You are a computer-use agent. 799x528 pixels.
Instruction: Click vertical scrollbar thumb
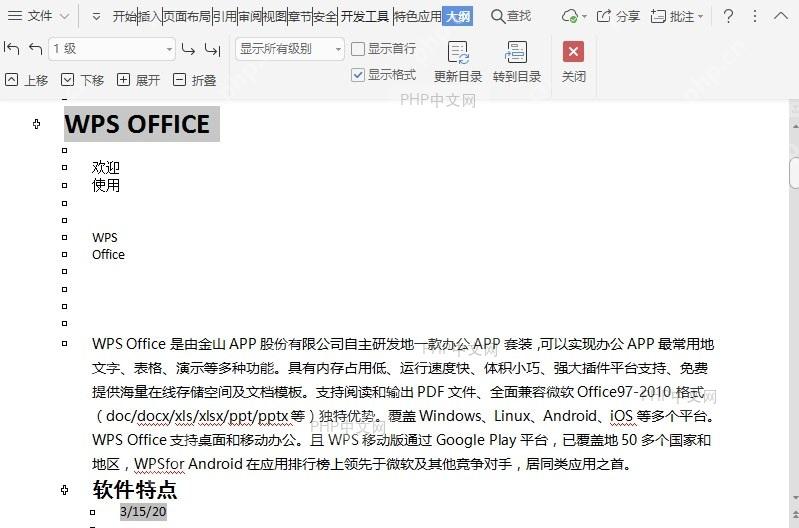tap(794, 173)
